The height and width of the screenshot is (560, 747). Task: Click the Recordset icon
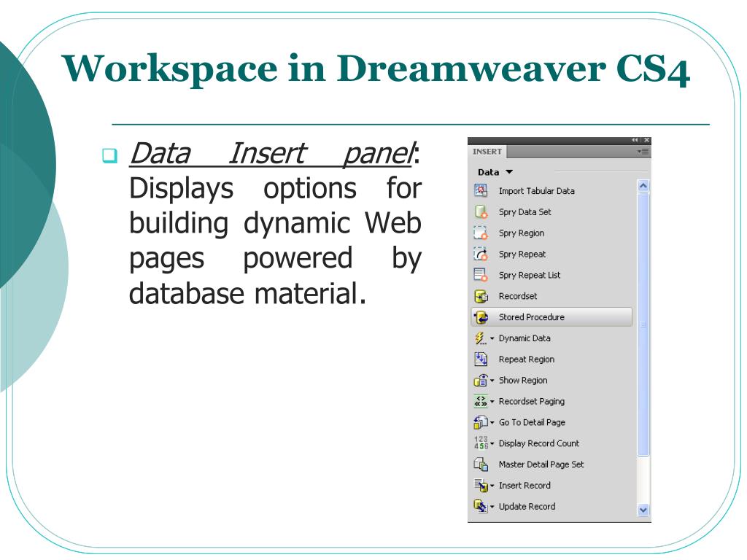tap(481, 296)
